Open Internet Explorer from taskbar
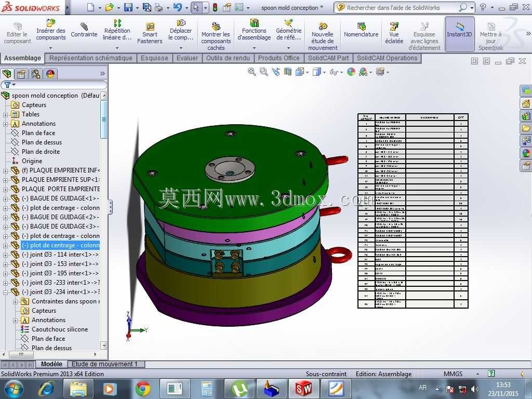This screenshot has height=399, width=532. pyautogui.click(x=46, y=389)
